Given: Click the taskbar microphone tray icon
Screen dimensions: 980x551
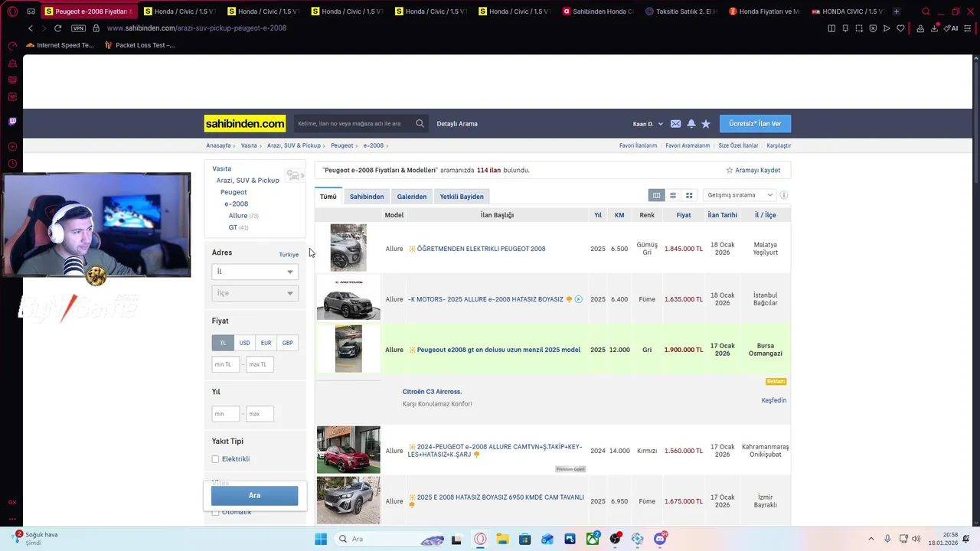Looking at the screenshot, I should point(887,539).
